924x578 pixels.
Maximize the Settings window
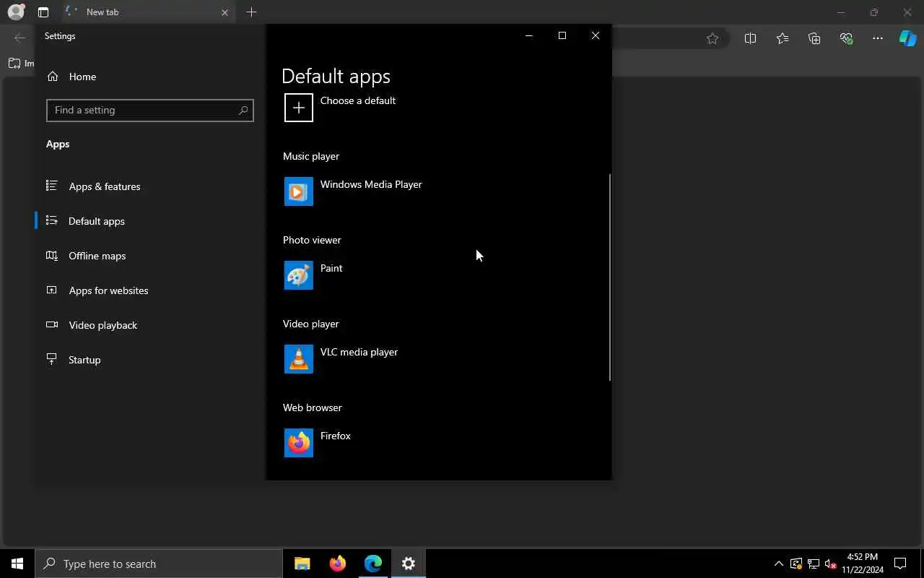tap(562, 35)
